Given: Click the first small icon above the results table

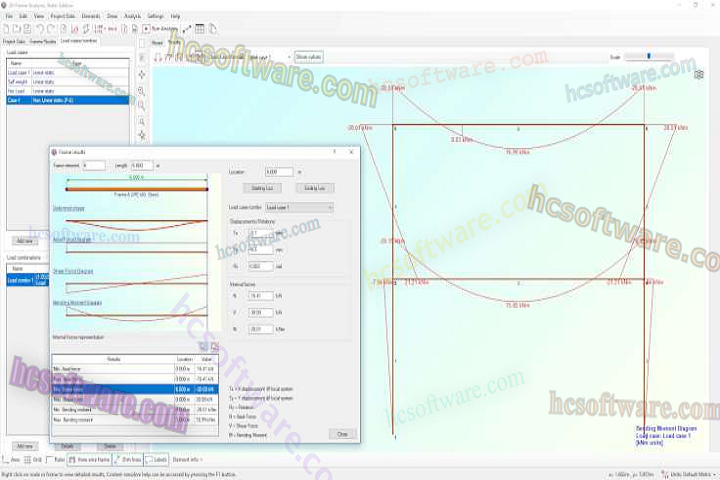Looking at the screenshot, I should click(x=203, y=346).
